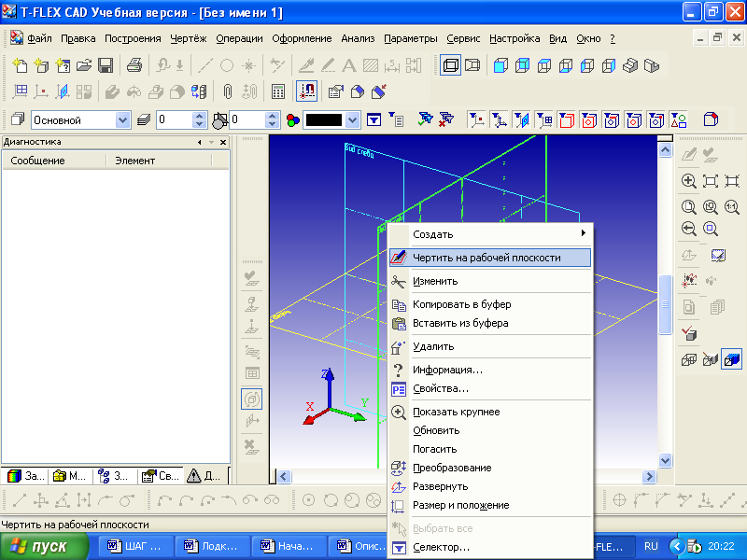The width and height of the screenshot is (747, 560).
Task: Click the layers stack icon beside Основной
Action: (18, 119)
